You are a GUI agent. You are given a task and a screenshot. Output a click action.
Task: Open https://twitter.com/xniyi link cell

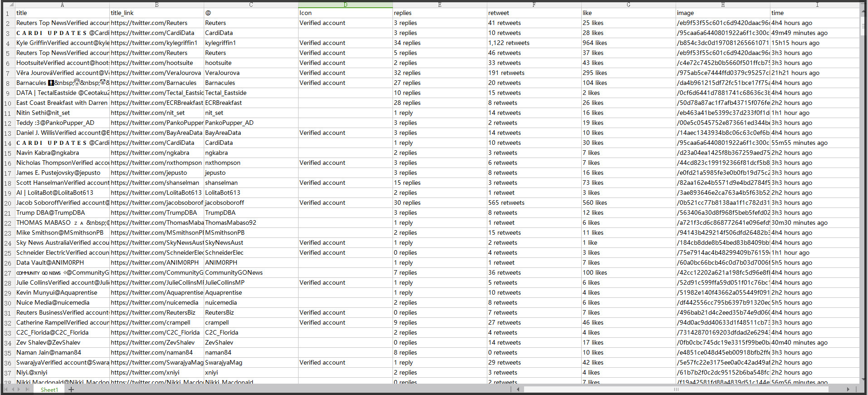pos(157,372)
